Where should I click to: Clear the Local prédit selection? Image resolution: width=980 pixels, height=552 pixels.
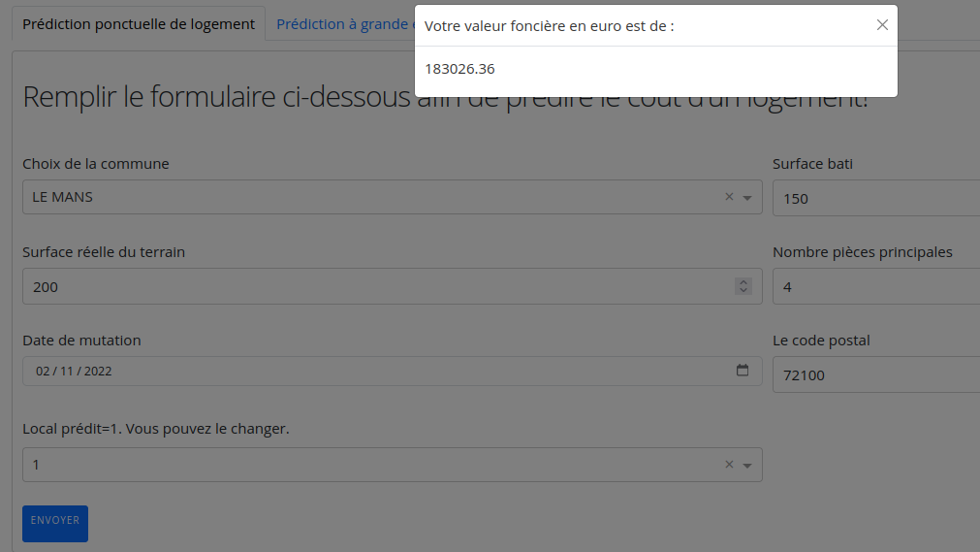pos(729,465)
